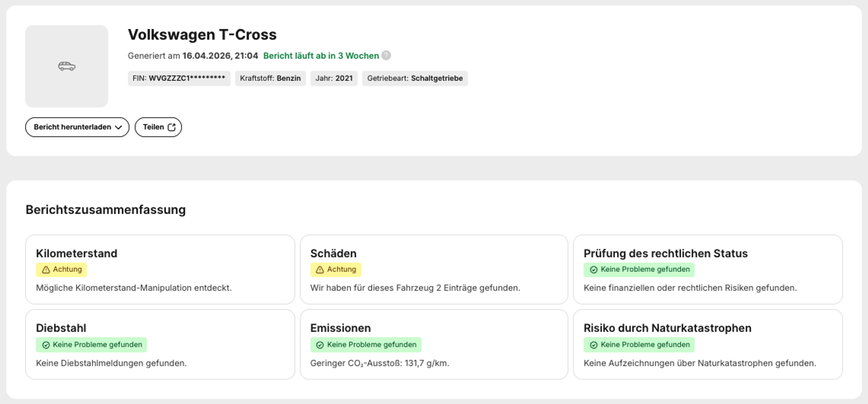Image resolution: width=868 pixels, height=404 pixels.
Task: Click the FIN WVGZZZC1 tag
Action: point(179,78)
